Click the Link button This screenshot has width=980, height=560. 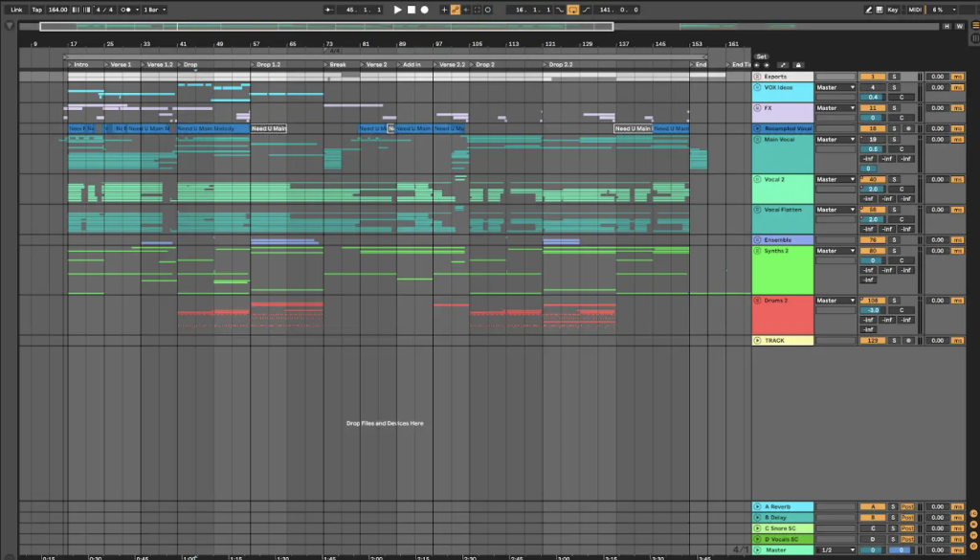click(16, 10)
